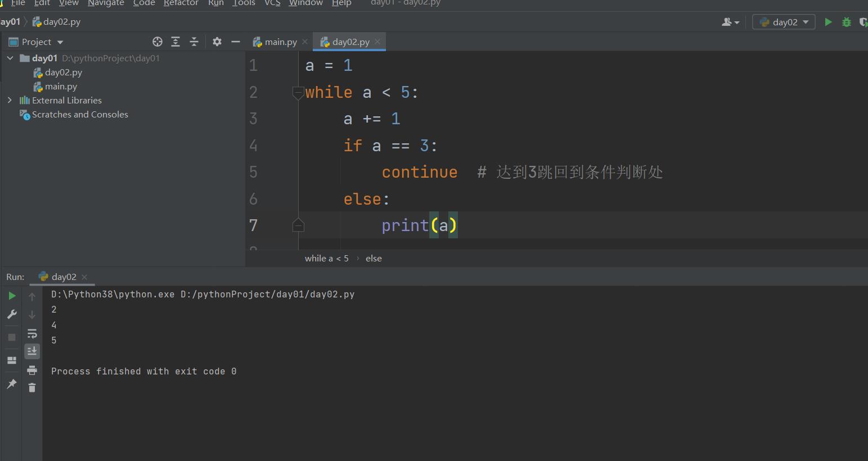Toggle scroll to end in console

click(32, 351)
